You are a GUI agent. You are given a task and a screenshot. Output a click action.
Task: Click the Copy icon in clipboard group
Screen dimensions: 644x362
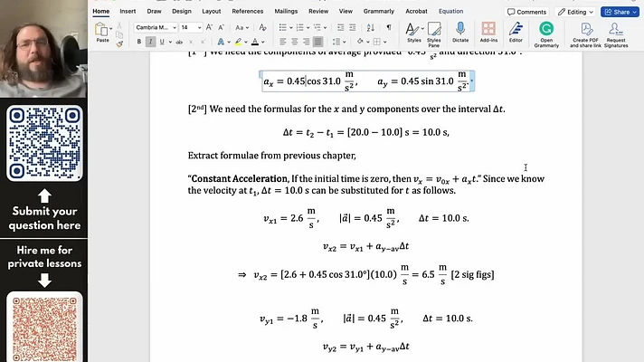(119, 34)
